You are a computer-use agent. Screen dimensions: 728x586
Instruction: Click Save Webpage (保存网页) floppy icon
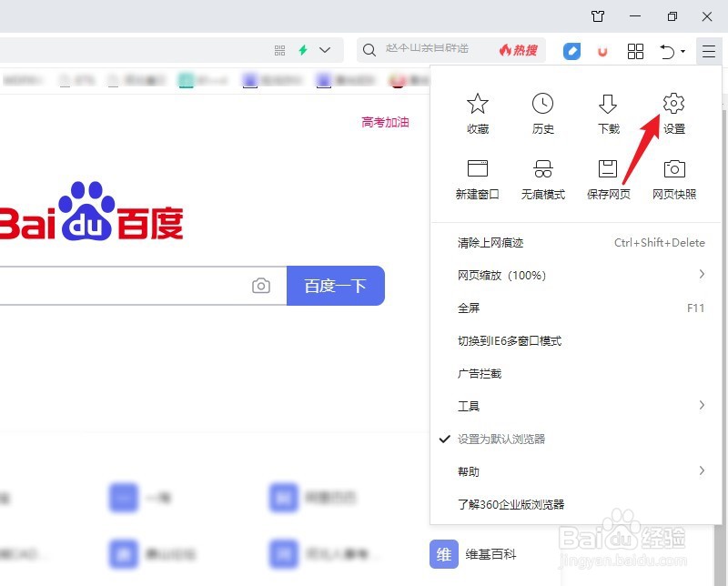608,168
